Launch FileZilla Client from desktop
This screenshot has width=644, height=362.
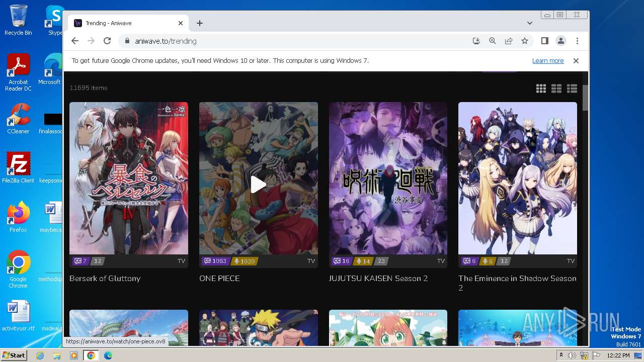point(18,168)
